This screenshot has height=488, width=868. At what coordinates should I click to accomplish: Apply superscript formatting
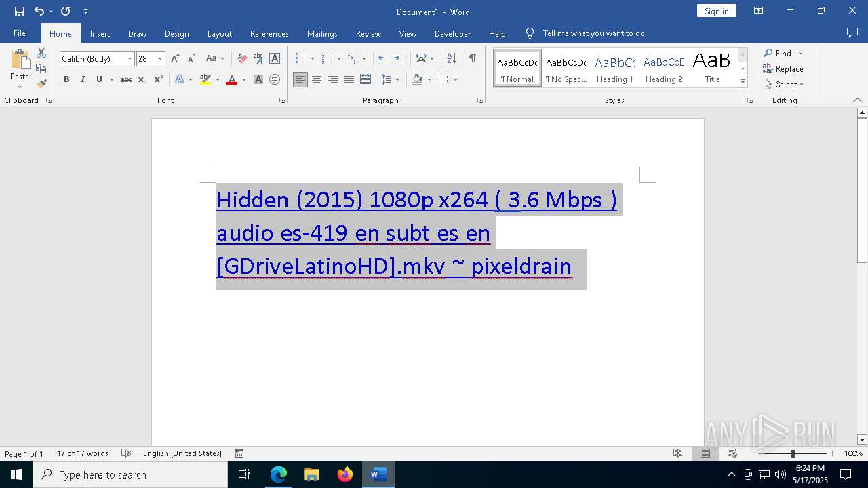159,79
